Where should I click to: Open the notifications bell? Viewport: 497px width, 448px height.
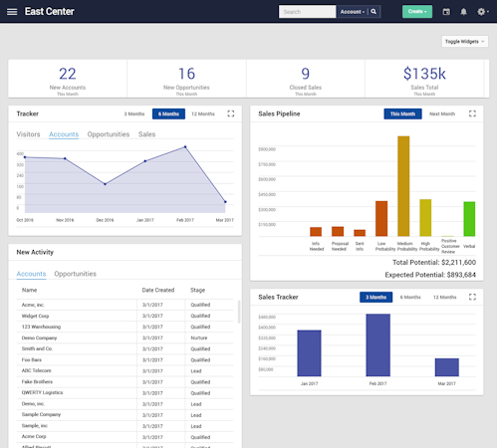point(463,12)
